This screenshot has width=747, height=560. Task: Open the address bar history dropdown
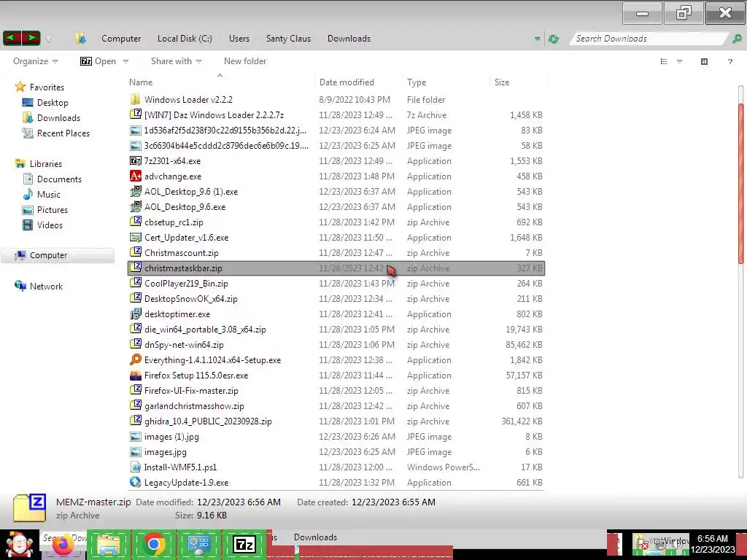[538, 39]
